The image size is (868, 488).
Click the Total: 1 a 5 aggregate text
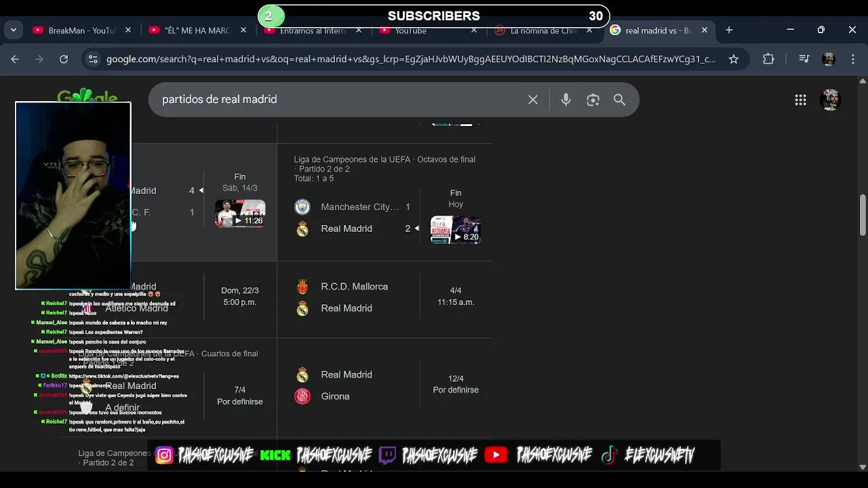tap(314, 179)
